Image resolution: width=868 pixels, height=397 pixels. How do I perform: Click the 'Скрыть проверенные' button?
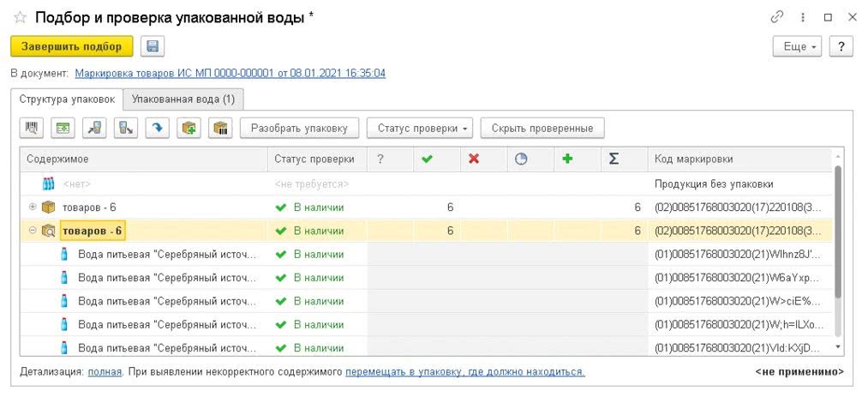point(542,129)
